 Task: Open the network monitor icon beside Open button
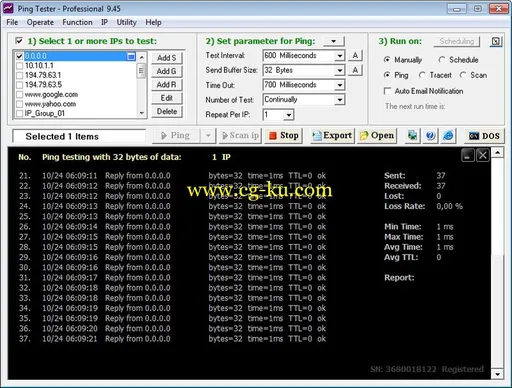point(412,136)
